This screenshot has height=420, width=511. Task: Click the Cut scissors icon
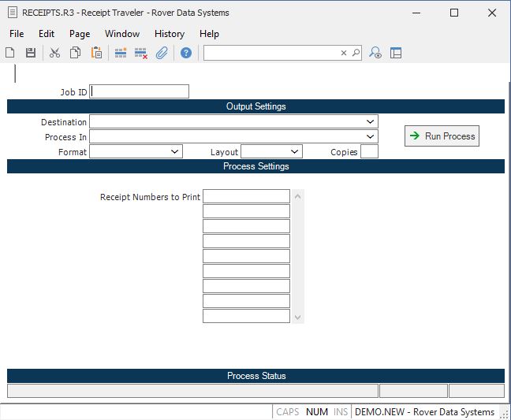pyautogui.click(x=54, y=53)
